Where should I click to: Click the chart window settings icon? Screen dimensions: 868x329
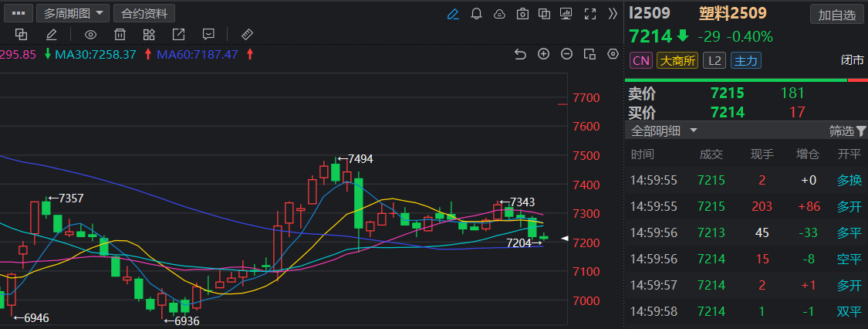(x=589, y=54)
